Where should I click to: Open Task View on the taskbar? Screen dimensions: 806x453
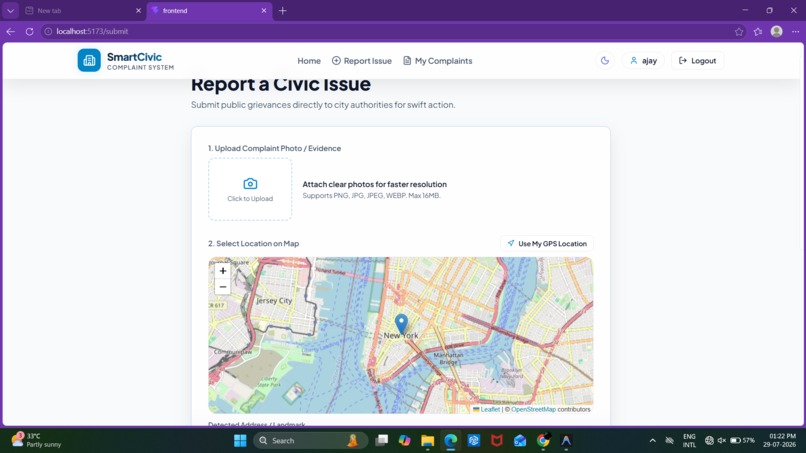(x=381, y=441)
